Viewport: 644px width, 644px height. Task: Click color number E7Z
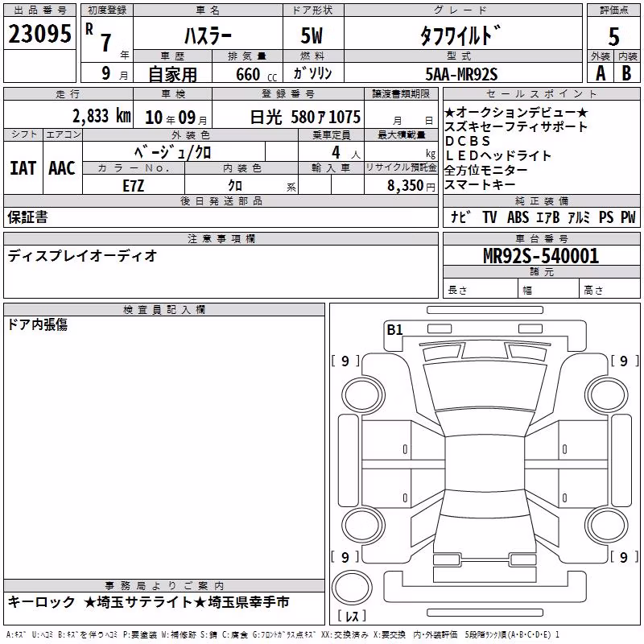133,186
